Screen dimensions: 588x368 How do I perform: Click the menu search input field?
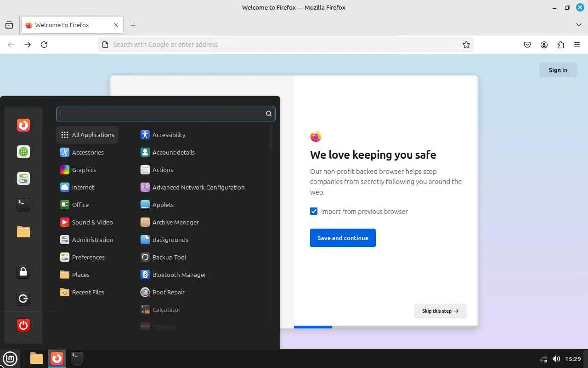pos(166,114)
